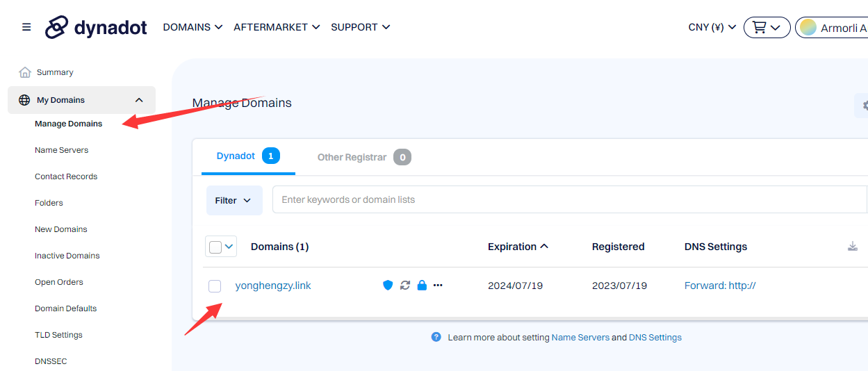Switch to the Dynadot tab
The image size is (868, 371).
[248, 156]
